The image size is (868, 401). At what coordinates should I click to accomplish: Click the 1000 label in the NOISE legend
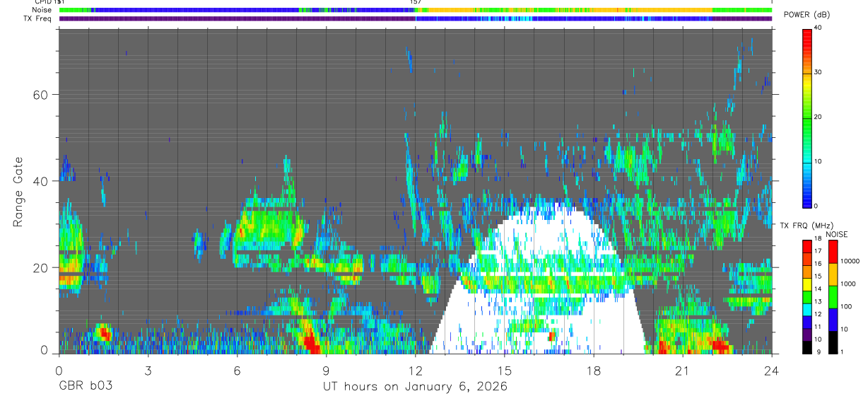point(848,284)
